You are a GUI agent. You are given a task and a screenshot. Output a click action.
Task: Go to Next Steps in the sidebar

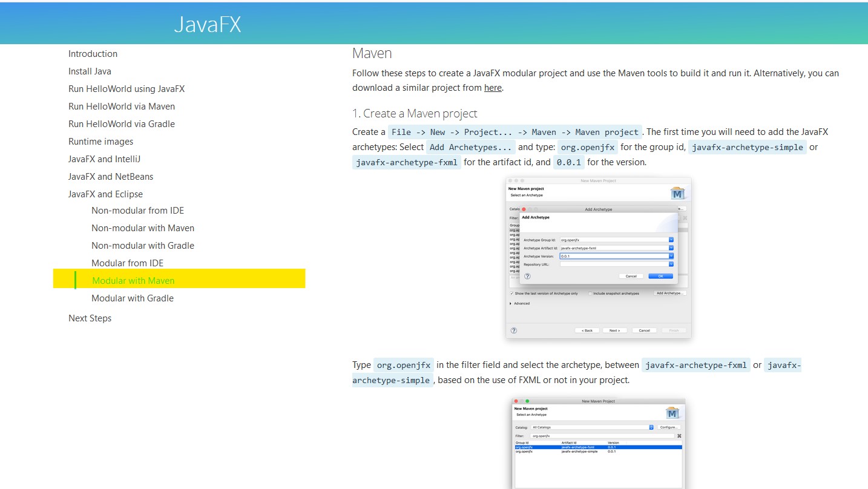click(x=90, y=318)
